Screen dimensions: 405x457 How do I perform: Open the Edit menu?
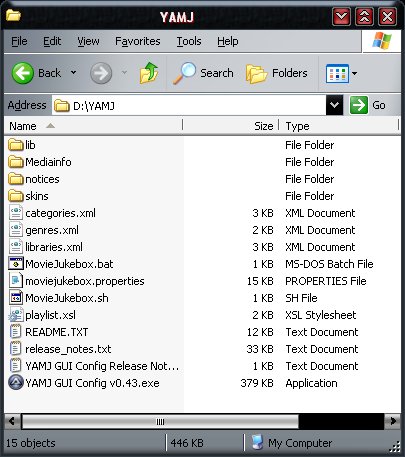(52, 41)
